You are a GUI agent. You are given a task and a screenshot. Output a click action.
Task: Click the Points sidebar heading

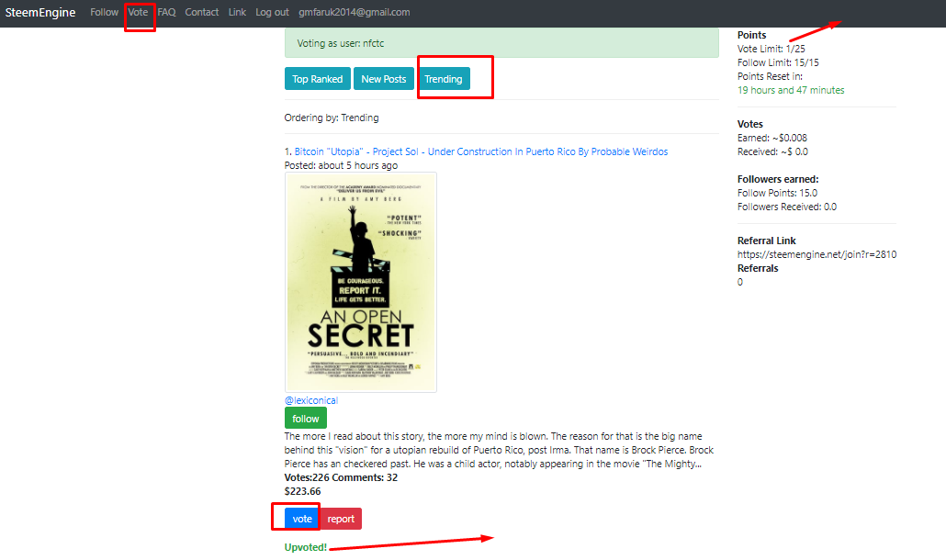pyautogui.click(x=751, y=35)
